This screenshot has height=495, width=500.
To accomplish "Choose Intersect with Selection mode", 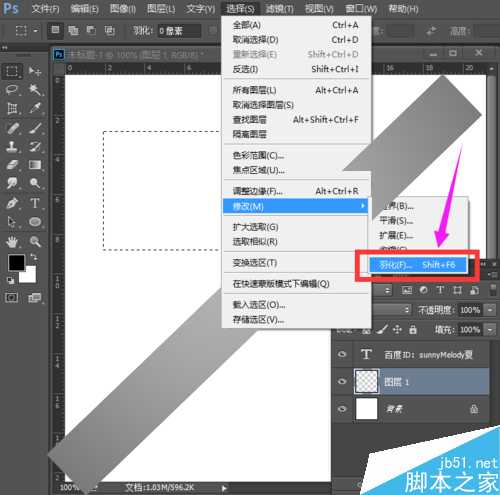I will 109,30.
